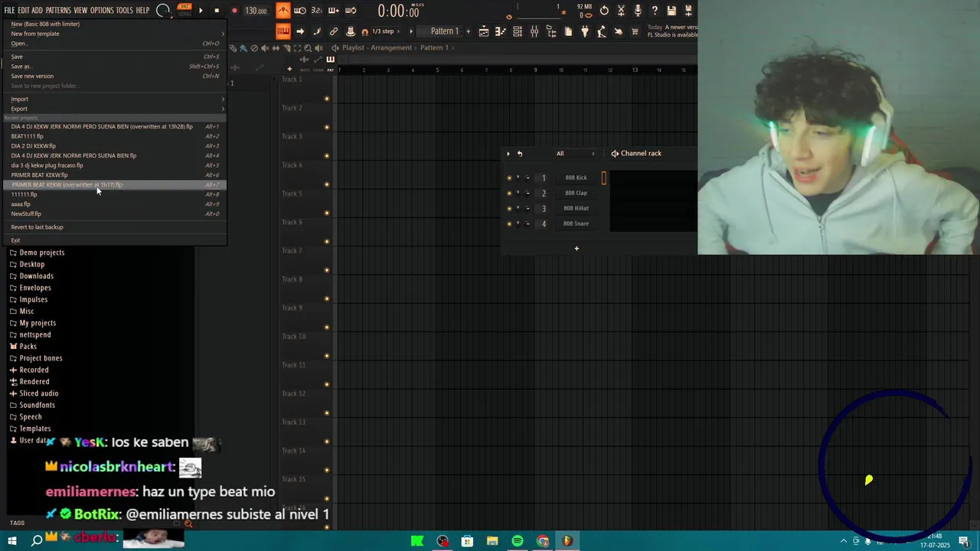Click Spotify icon in Windows taskbar

click(518, 541)
